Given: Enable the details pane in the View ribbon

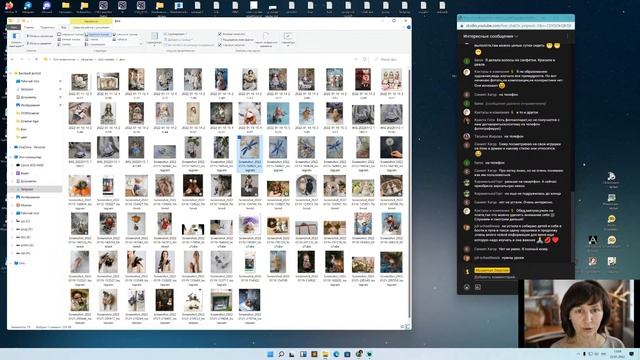Looking at the screenshot, I should pos(39,43).
